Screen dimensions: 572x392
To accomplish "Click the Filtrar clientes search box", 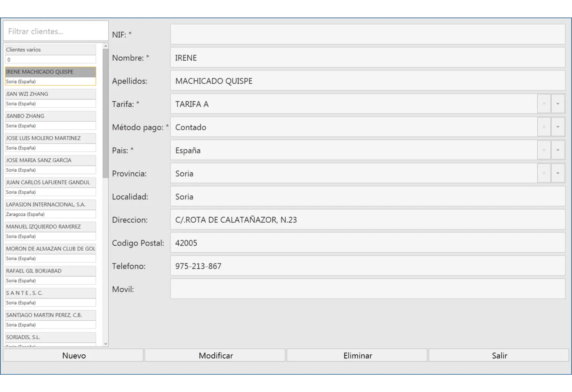I will point(56,31).
